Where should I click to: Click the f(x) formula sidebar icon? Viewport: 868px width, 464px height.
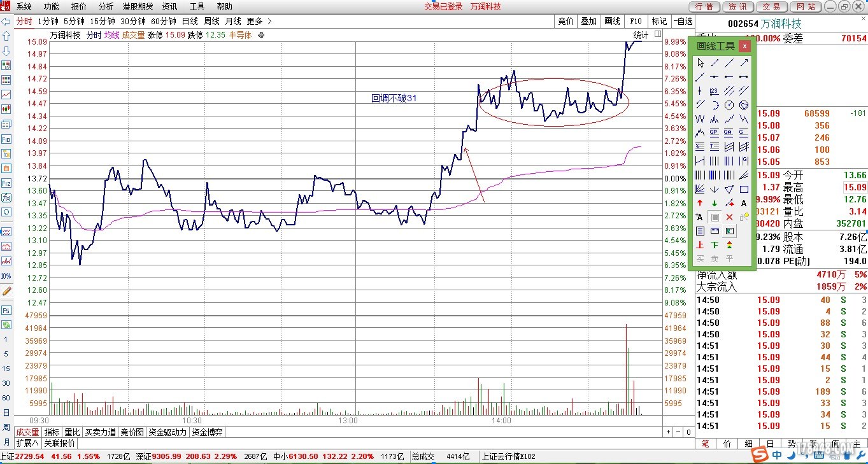[6, 197]
